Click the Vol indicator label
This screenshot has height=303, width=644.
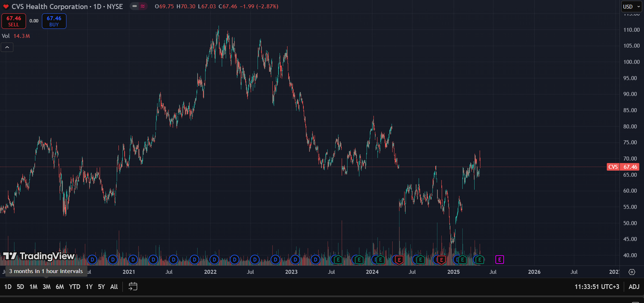pyautogui.click(x=6, y=36)
